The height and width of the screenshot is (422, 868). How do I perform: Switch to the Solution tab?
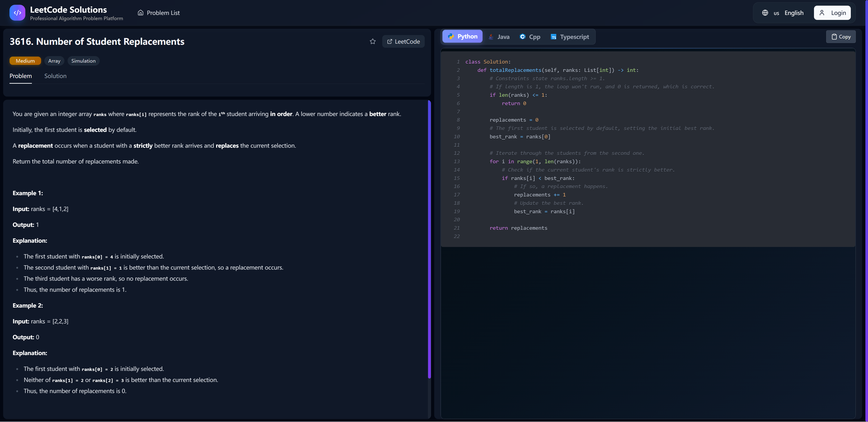pos(55,76)
